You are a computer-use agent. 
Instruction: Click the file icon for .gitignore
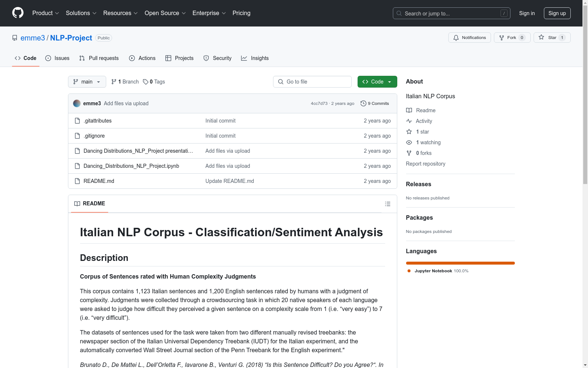[x=77, y=136]
